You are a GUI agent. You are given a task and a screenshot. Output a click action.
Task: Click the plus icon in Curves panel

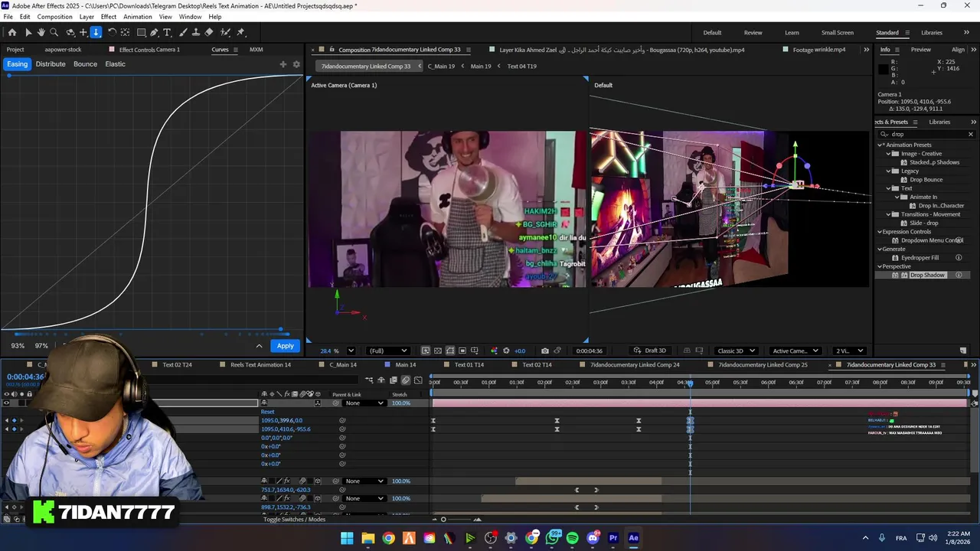(x=283, y=64)
